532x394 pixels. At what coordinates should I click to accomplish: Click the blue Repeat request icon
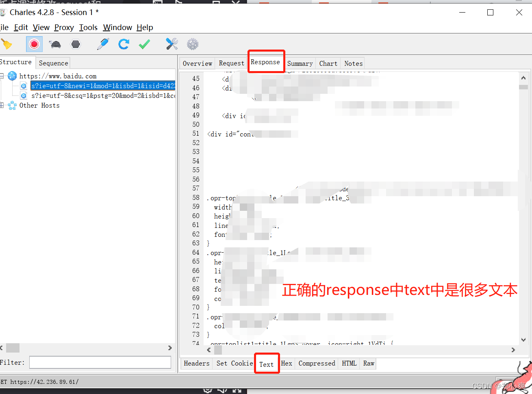pyautogui.click(x=124, y=44)
